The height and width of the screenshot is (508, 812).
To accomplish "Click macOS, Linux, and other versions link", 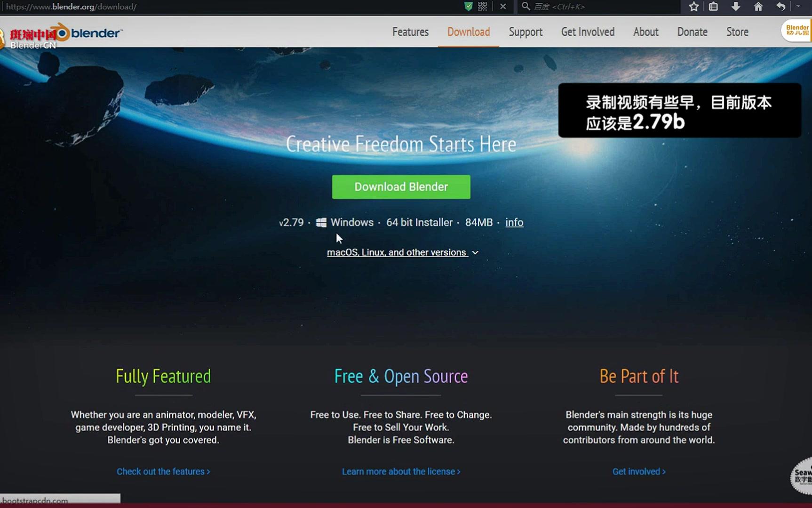I will [397, 252].
